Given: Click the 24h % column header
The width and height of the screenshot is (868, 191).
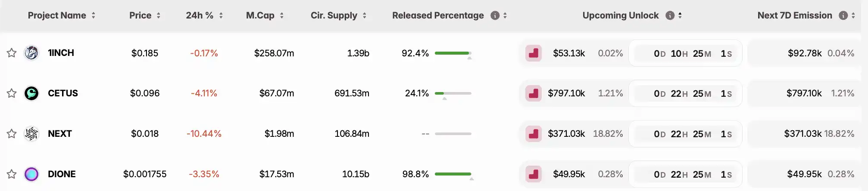Looking at the screenshot, I should click(200, 15).
